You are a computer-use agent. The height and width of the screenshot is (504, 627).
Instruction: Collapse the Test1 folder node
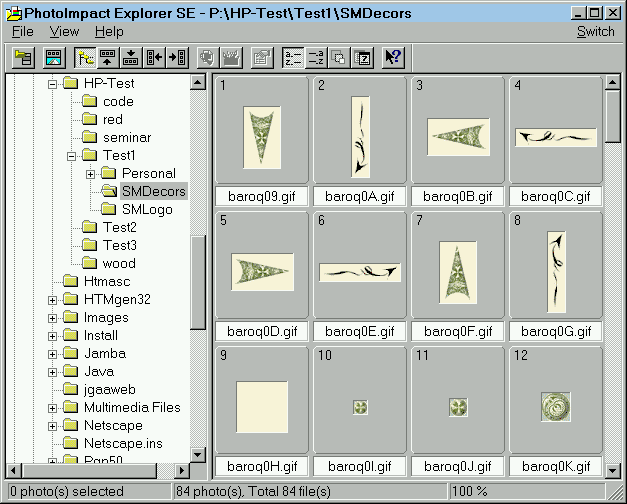pos(72,156)
